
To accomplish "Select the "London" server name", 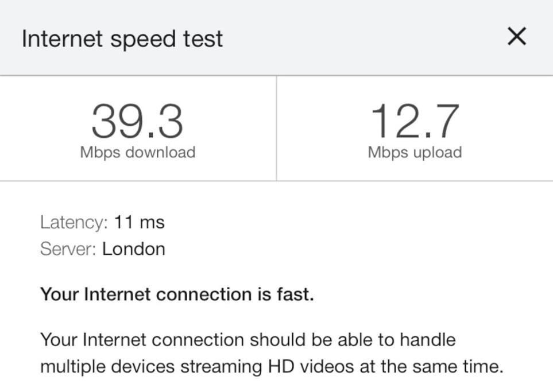I will (134, 249).
